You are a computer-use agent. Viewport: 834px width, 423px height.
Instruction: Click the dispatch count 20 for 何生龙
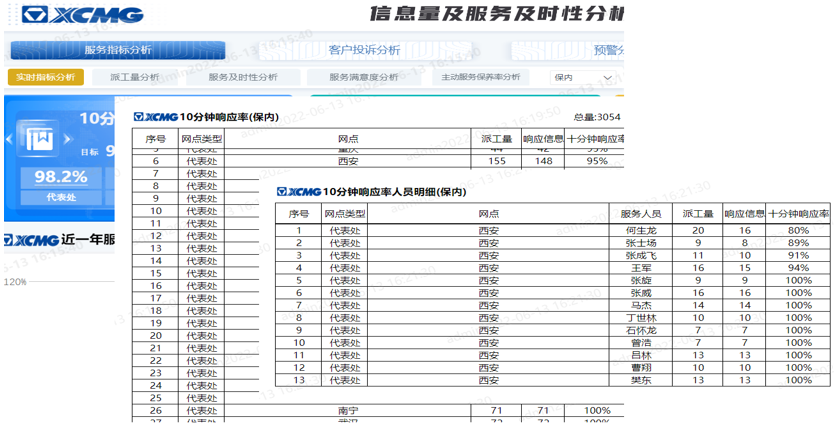point(698,231)
